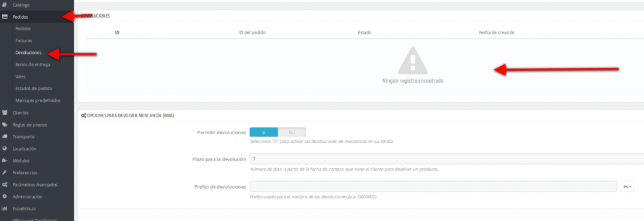Sort by the ID column header
This screenshot has height=221, width=644.
click(x=117, y=32)
